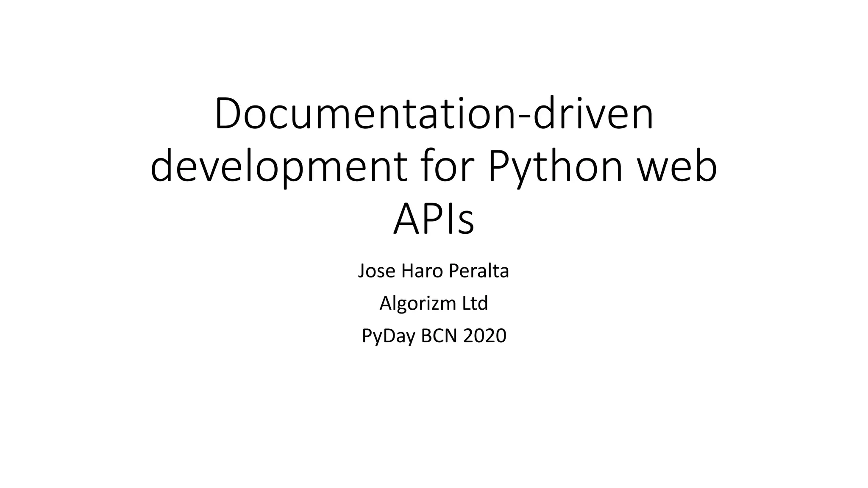
Task: Click the word "BCN"
Action: (440, 336)
